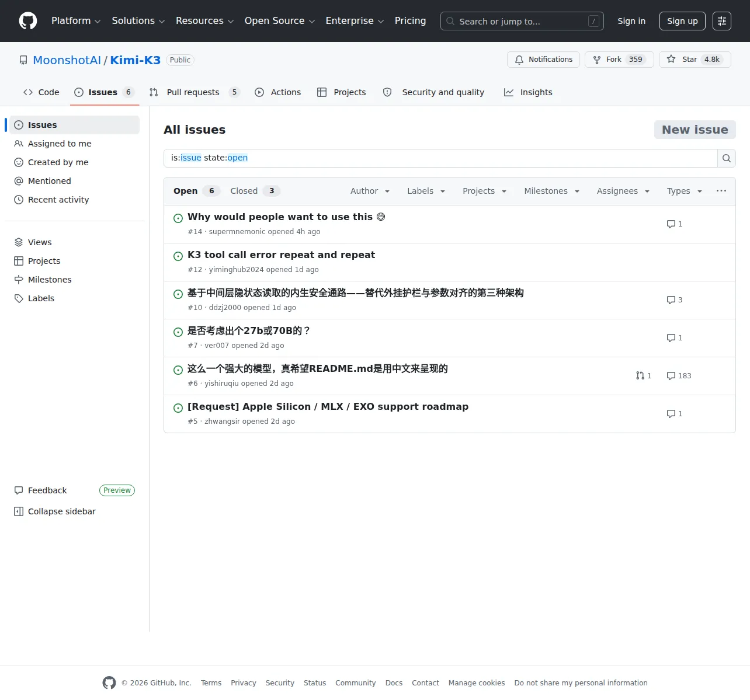Show the Closed issues list
750x700 pixels.
[255, 191]
